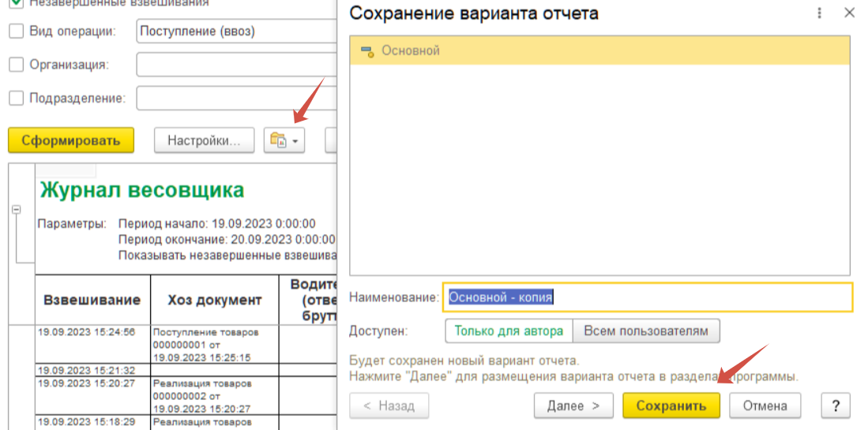The image size is (868, 430).
Task: Switch availability to Всем пользователям
Action: coord(646,331)
